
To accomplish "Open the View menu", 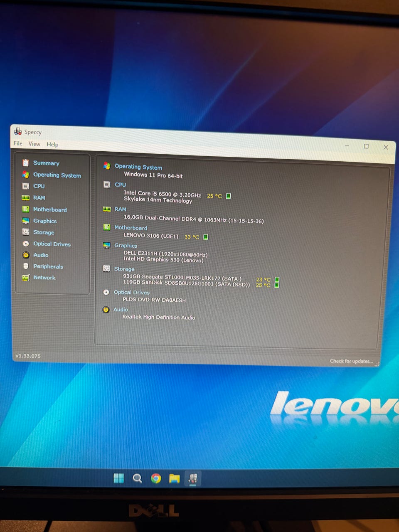I will [34, 144].
